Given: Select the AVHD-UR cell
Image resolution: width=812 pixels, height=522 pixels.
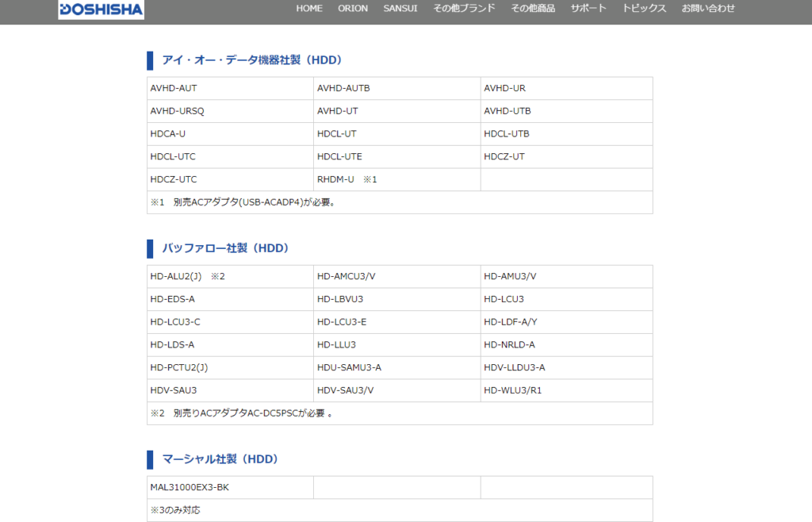Looking at the screenshot, I should click(x=566, y=89).
